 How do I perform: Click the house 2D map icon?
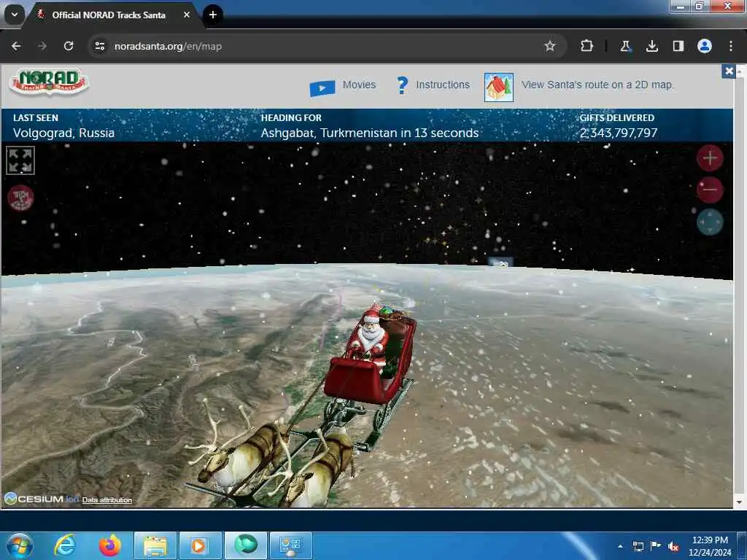click(x=498, y=87)
